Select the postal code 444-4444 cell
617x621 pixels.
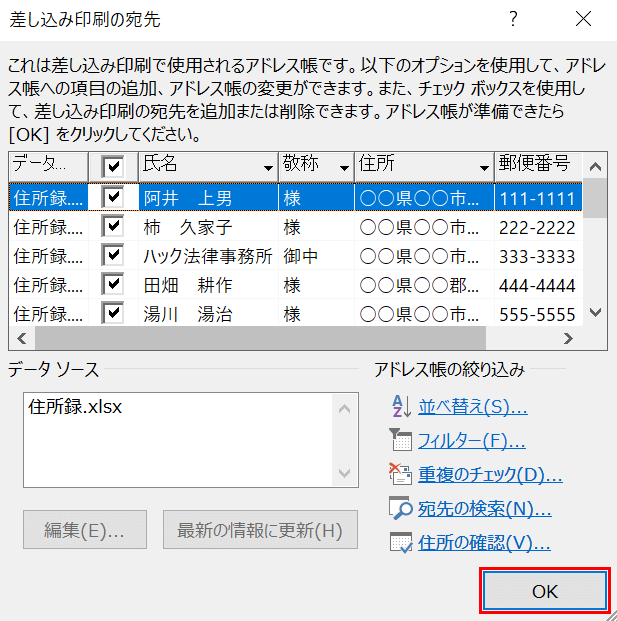point(538,285)
